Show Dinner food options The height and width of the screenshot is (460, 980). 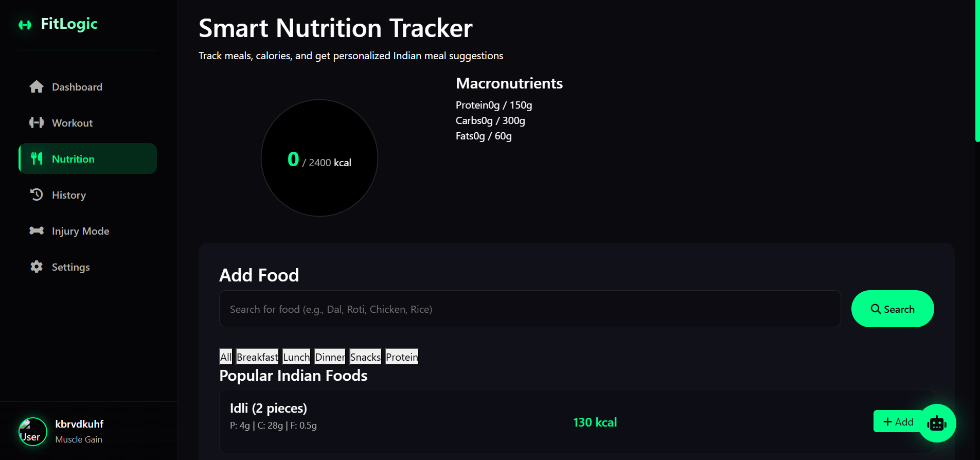330,357
